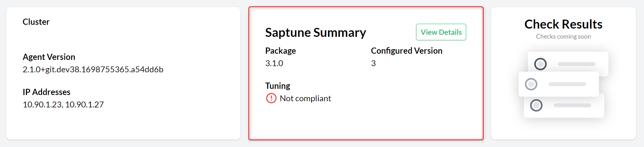Click the Cluster label

click(36, 22)
